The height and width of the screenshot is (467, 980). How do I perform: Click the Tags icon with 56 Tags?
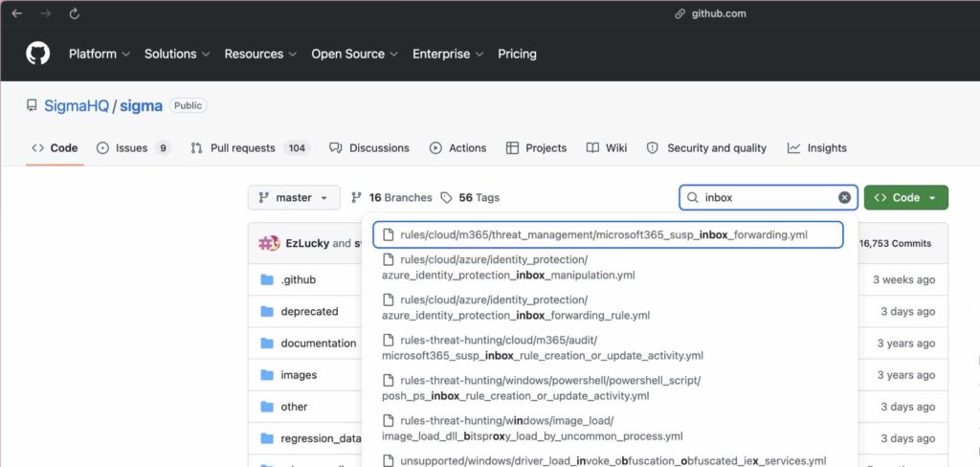point(446,198)
